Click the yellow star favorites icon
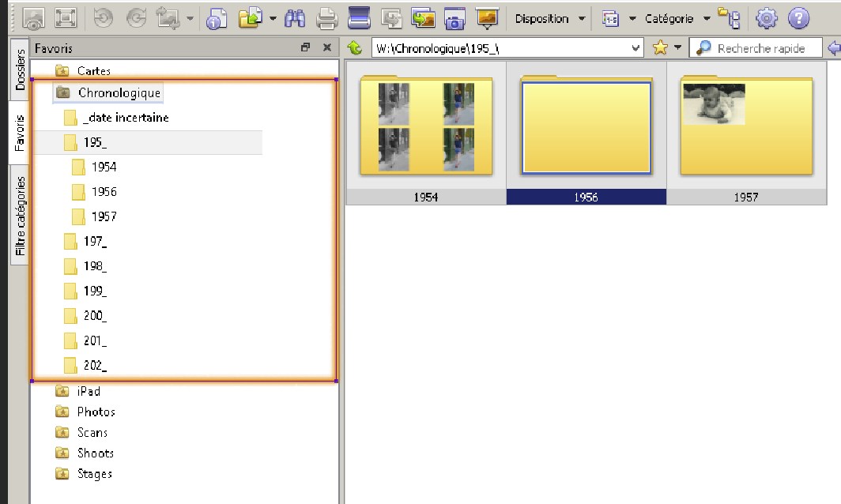This screenshot has height=504, width=841. [x=660, y=47]
